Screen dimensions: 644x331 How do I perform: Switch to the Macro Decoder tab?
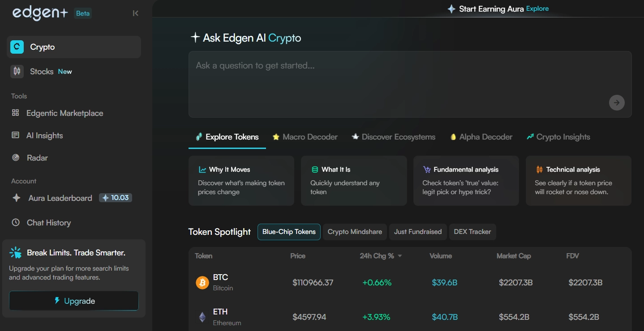305,137
